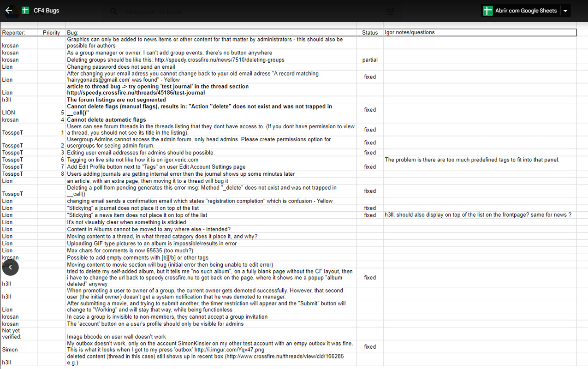Click 'Moving content to a thread, in what' cell
Viewport: 588px width, 369px height.
[x=211, y=237]
